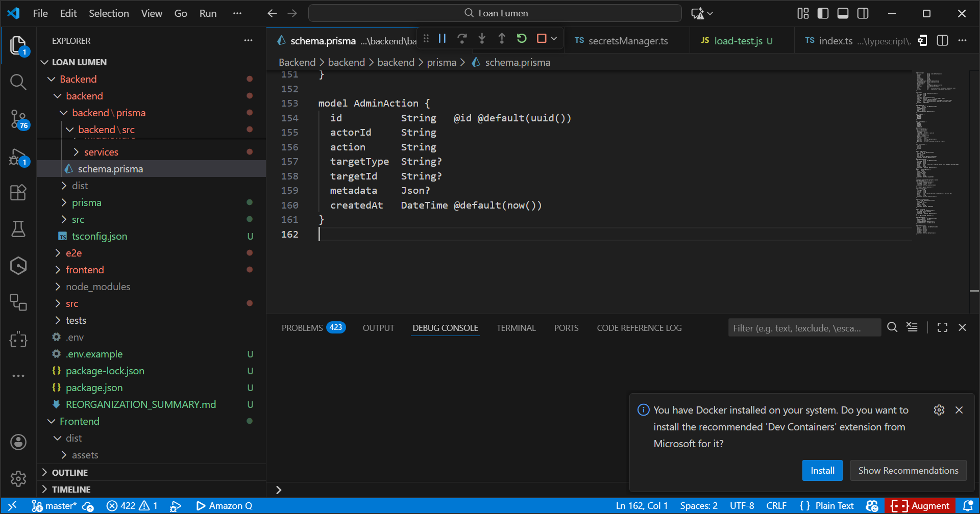
Task: Split the editor to the right
Action: [x=942, y=41]
